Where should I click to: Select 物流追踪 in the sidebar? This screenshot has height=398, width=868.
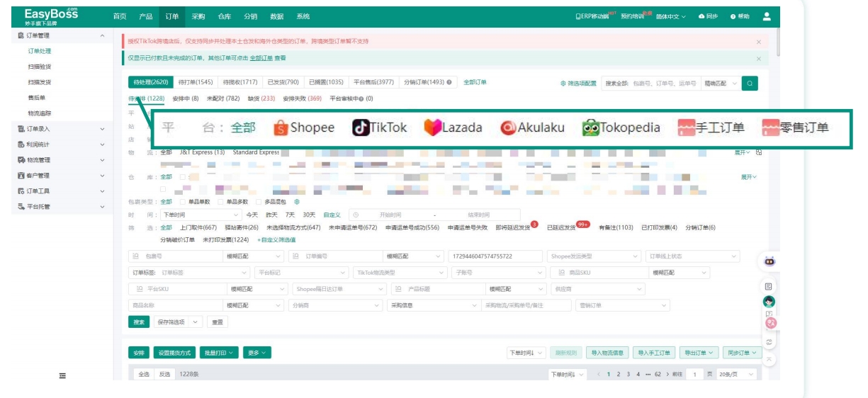pyautogui.click(x=40, y=113)
